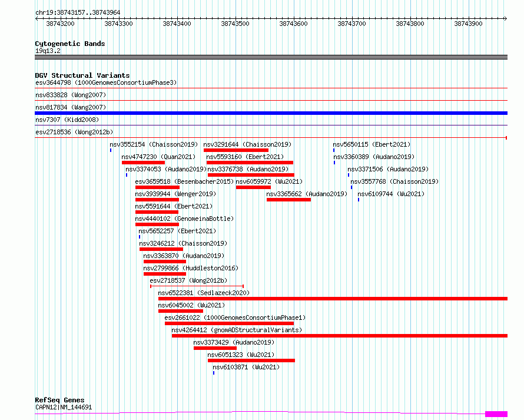
Task: Select nsv3939944 (Wenger2019) variant label
Action: [175, 194]
